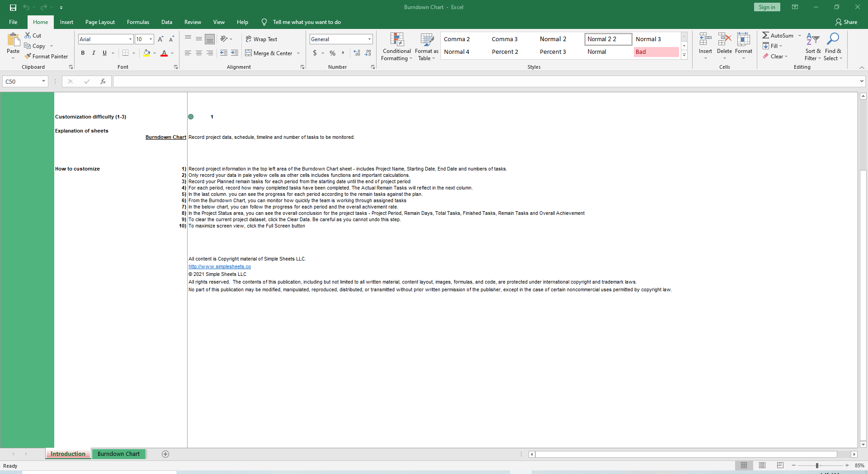Toggle Bottom Align
Image resolution: width=868 pixels, height=474 pixels.
point(210,39)
